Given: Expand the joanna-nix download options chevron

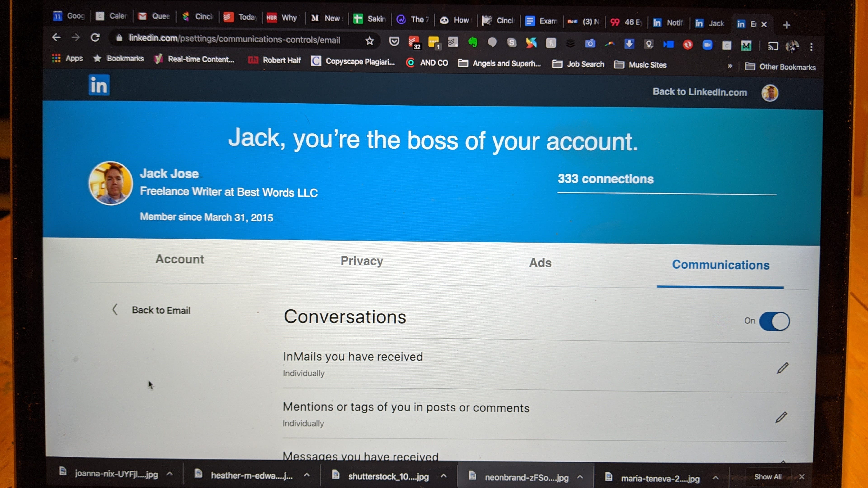Looking at the screenshot, I should (x=170, y=474).
